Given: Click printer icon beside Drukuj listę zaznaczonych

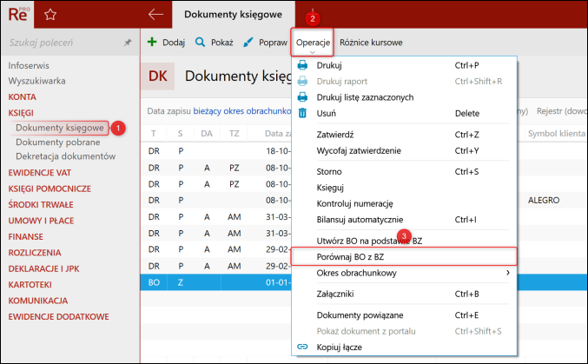Looking at the screenshot, I should point(302,97).
